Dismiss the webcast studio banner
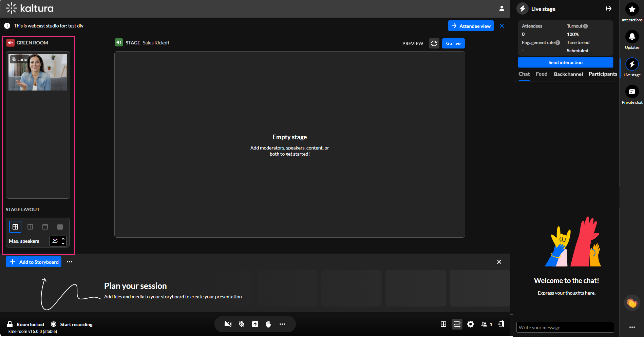This screenshot has width=644, height=337. point(502,26)
